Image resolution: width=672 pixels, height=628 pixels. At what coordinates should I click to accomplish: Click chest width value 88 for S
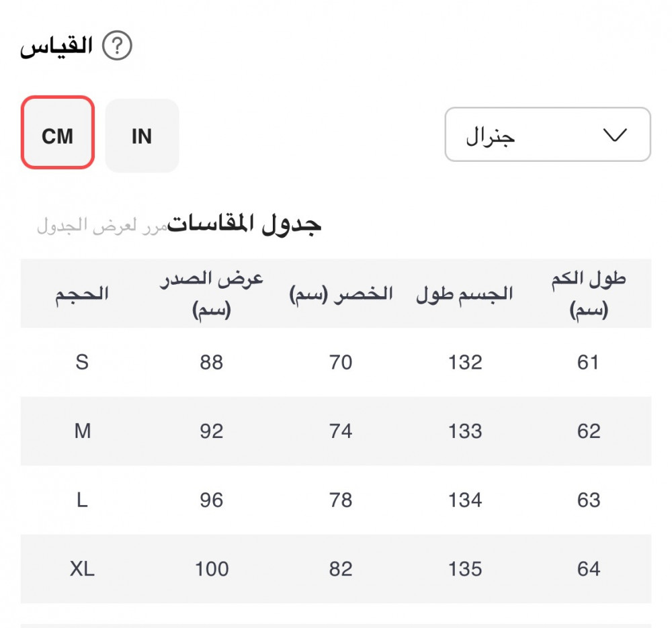[x=211, y=363]
